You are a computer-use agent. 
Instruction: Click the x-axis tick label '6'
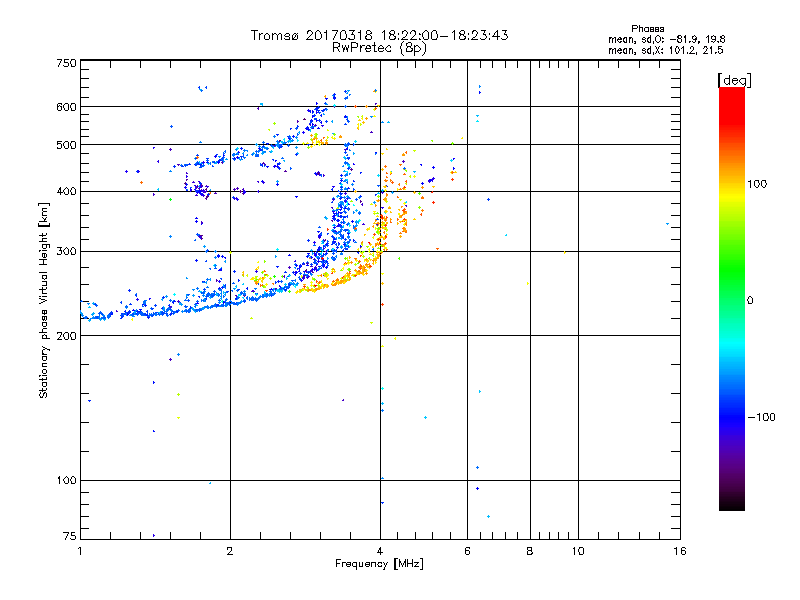467,551
